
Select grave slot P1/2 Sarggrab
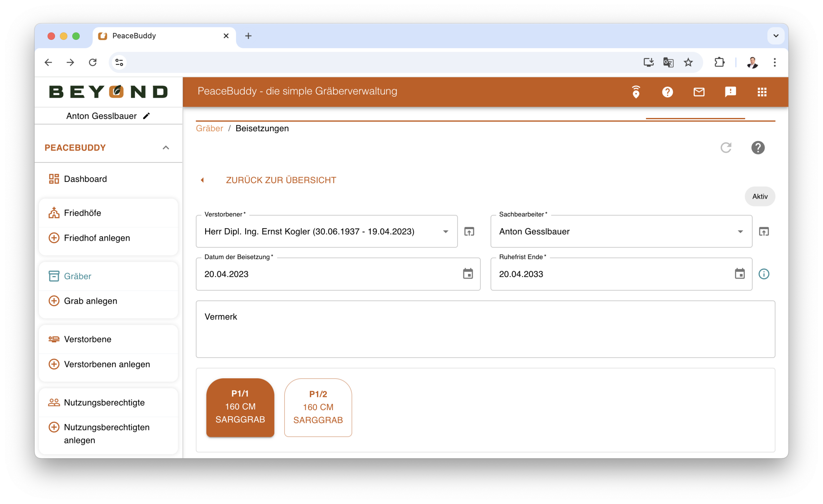pyautogui.click(x=318, y=408)
